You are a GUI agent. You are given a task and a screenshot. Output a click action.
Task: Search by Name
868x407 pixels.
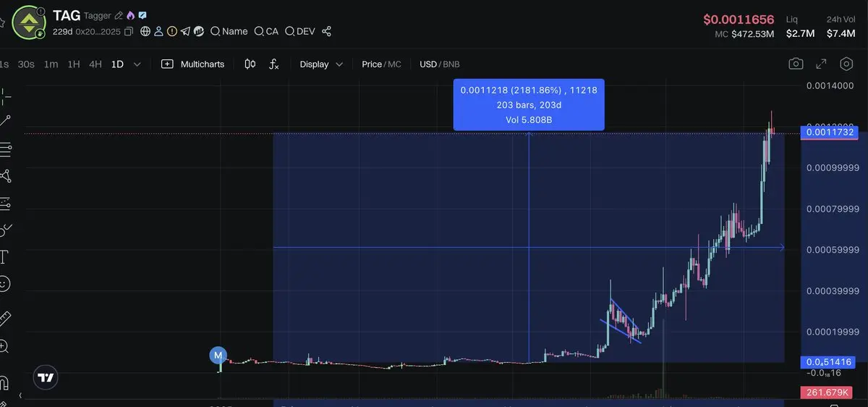229,32
